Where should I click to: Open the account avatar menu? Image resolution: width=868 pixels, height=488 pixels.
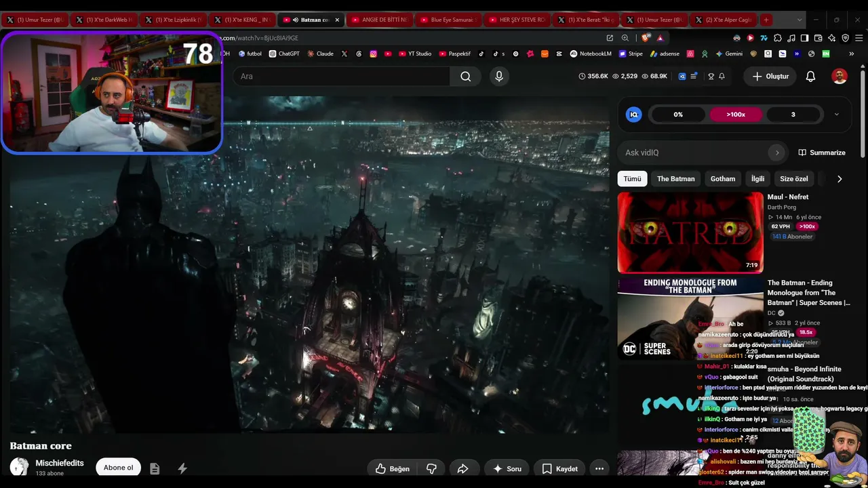click(840, 77)
